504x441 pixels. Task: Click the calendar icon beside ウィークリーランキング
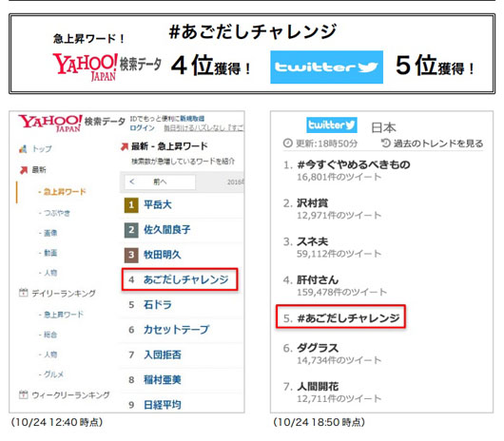pyautogui.click(x=23, y=394)
